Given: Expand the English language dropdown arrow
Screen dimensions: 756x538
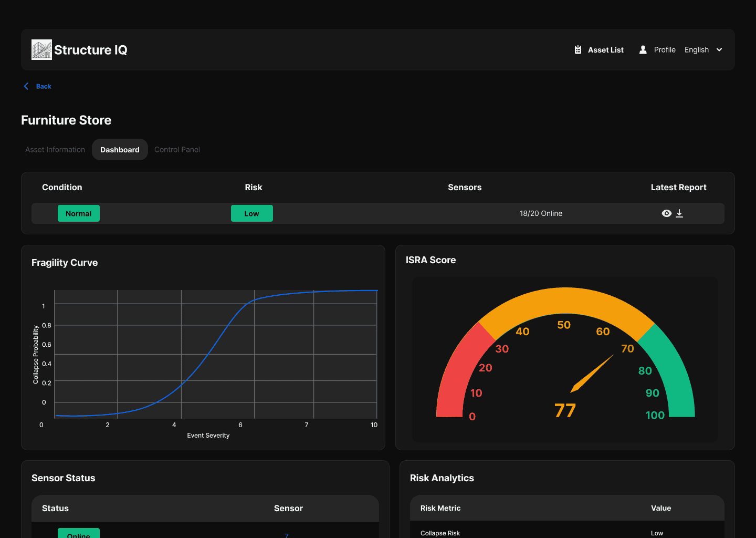Looking at the screenshot, I should click(719, 50).
